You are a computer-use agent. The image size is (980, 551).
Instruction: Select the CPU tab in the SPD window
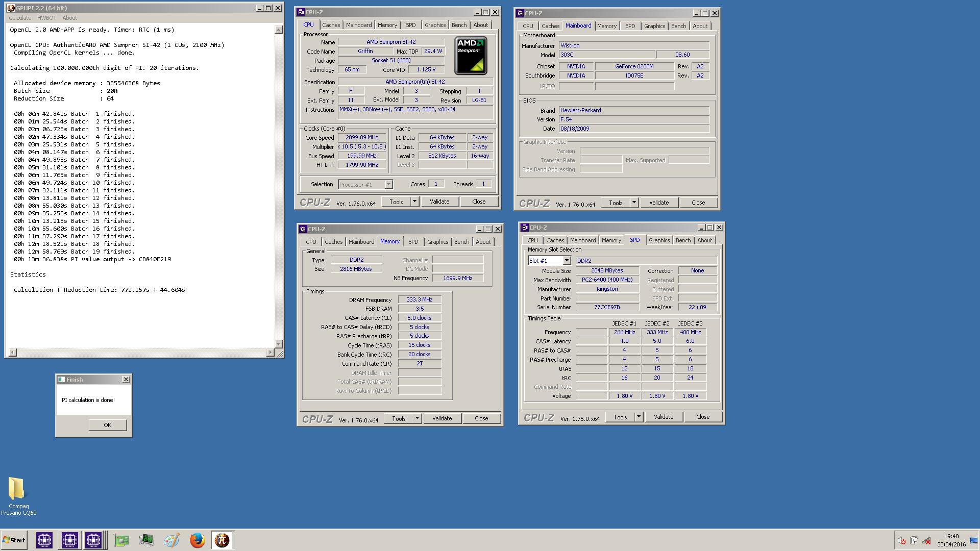click(532, 240)
